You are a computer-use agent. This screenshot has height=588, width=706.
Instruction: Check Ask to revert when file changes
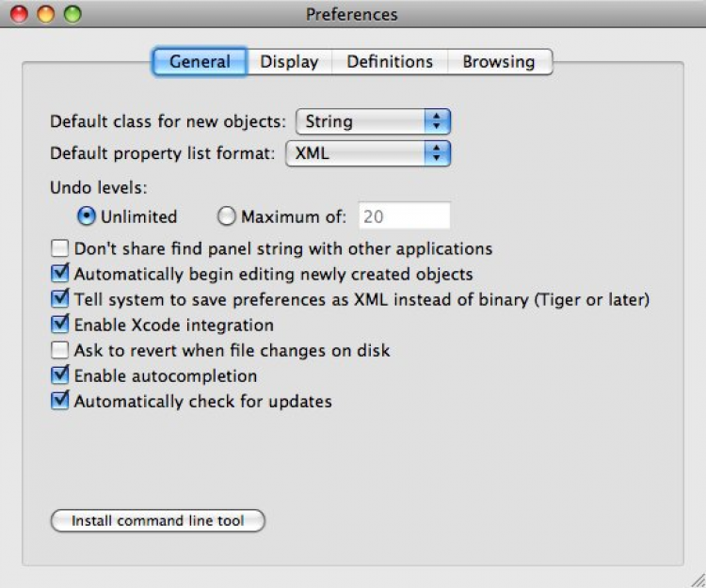(60, 351)
